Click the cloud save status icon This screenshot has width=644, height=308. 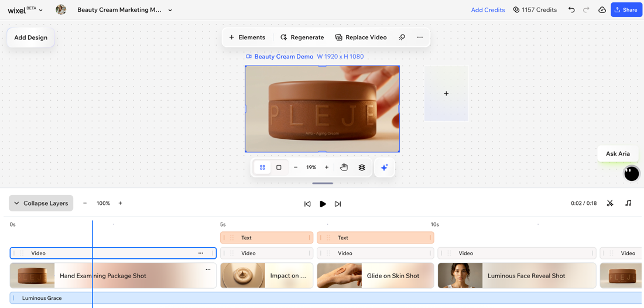pyautogui.click(x=602, y=10)
